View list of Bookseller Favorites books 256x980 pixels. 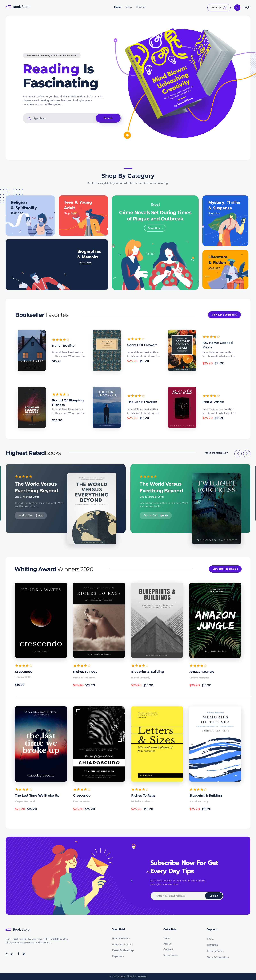point(224,315)
